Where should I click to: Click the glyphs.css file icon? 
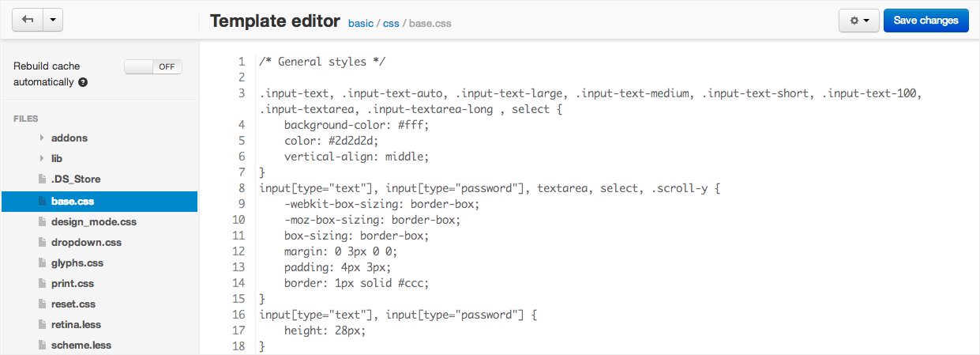(43, 263)
